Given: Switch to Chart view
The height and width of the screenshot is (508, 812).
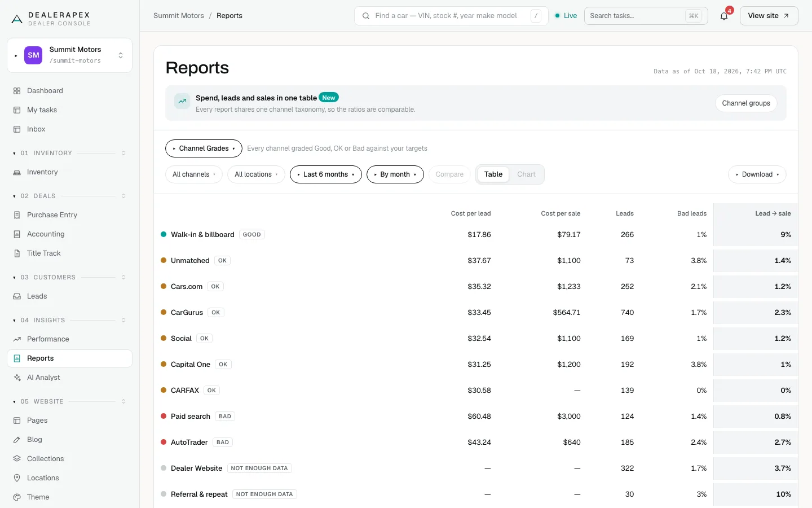Looking at the screenshot, I should (526, 174).
